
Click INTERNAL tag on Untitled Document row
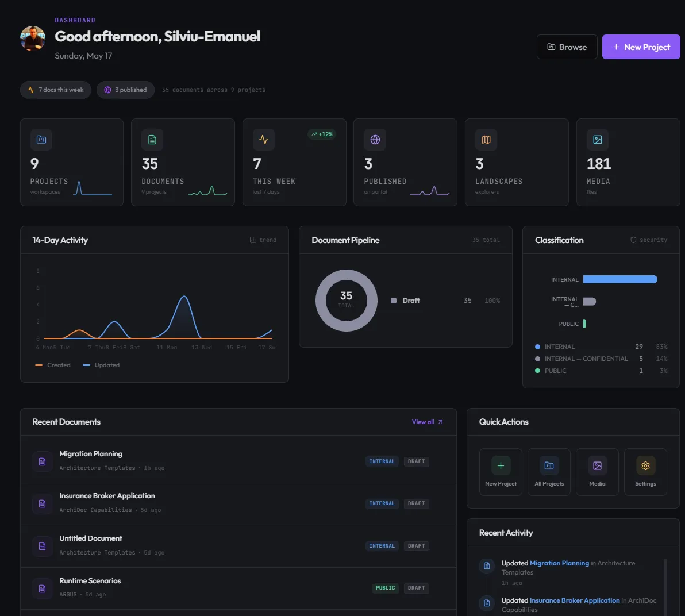click(382, 546)
